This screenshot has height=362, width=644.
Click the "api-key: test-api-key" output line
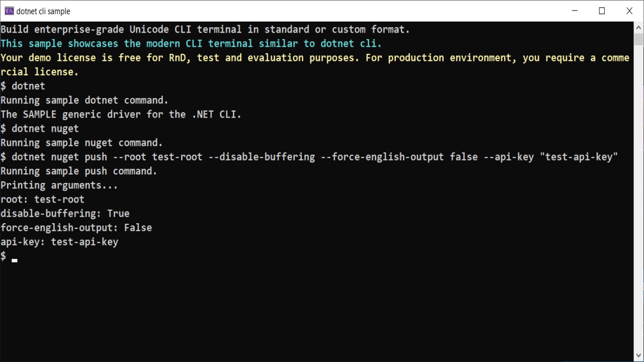[59, 242]
